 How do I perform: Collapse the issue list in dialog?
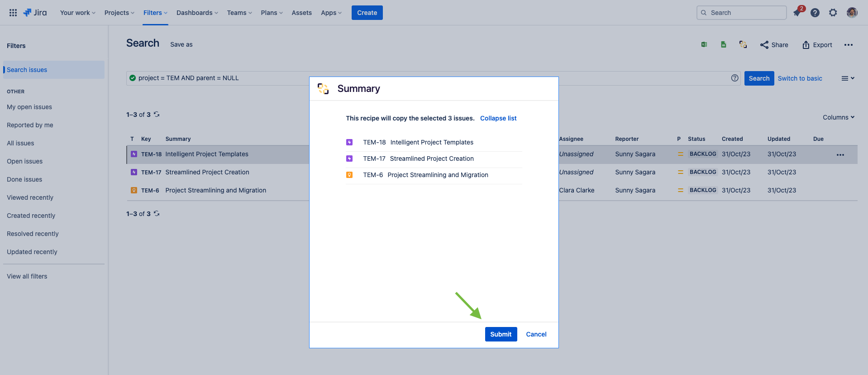[498, 118]
